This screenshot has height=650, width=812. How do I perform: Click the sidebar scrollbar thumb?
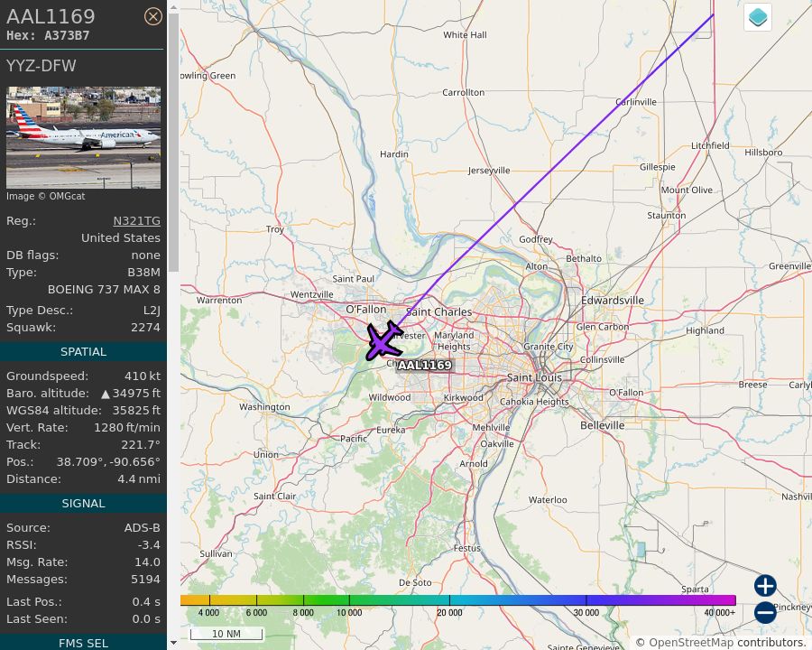click(173, 143)
